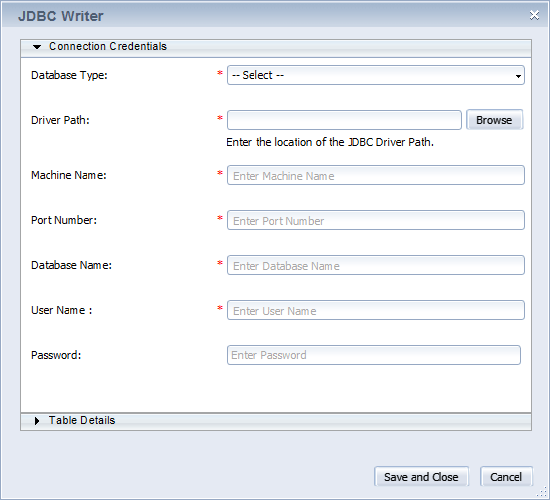The height and width of the screenshot is (500, 550).
Task: Click into the Machine Name field
Action: 376,175
